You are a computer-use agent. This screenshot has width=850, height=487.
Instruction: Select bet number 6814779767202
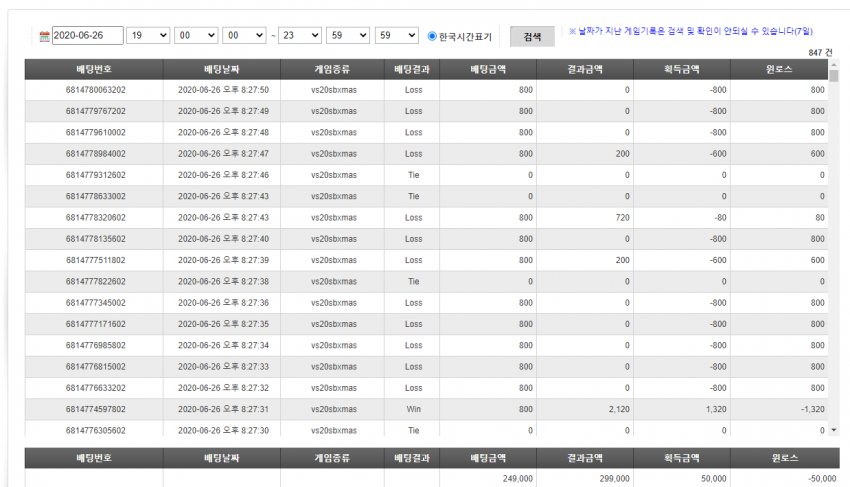pos(95,111)
